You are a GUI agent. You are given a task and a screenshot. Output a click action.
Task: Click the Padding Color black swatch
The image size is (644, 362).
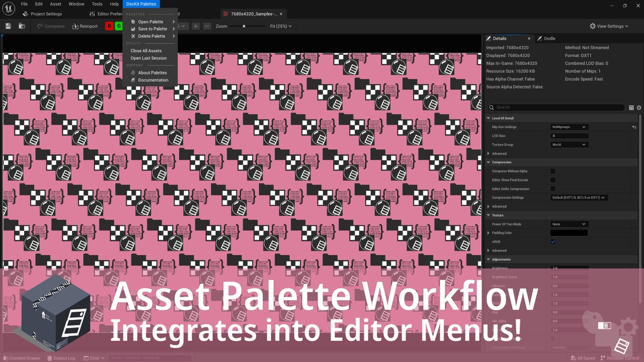point(569,233)
